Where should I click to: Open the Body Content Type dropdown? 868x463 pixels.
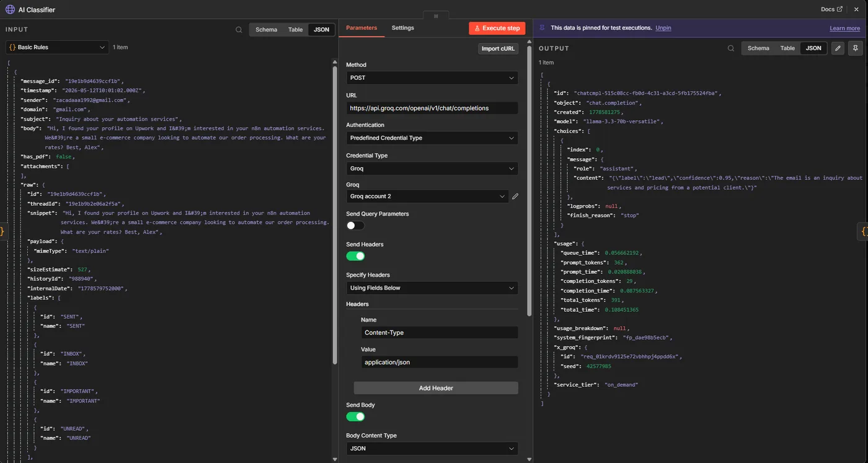pos(432,448)
